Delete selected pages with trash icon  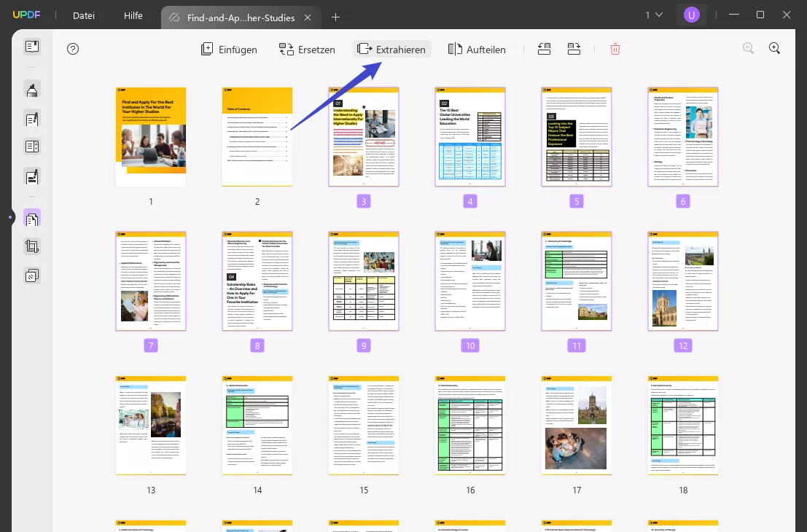coord(615,49)
